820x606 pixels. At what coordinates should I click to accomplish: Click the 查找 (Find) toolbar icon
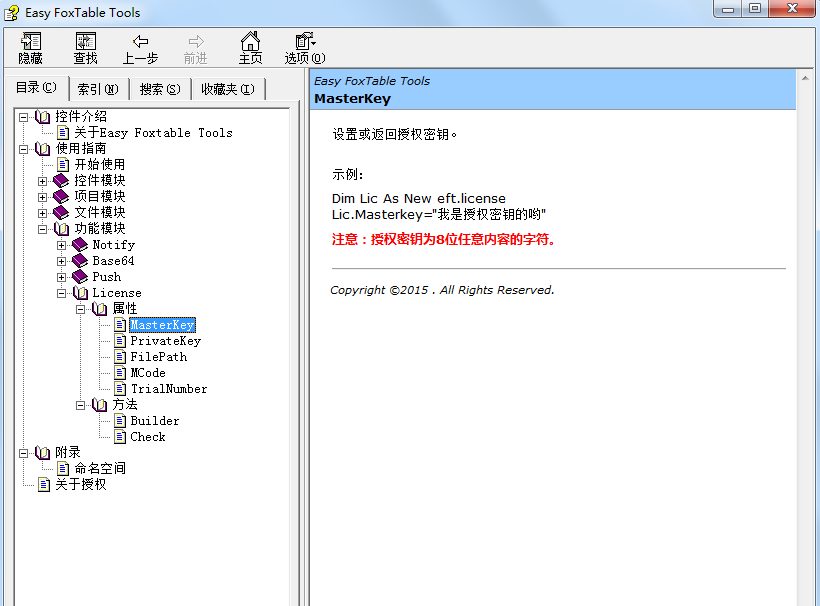[x=85, y=41]
